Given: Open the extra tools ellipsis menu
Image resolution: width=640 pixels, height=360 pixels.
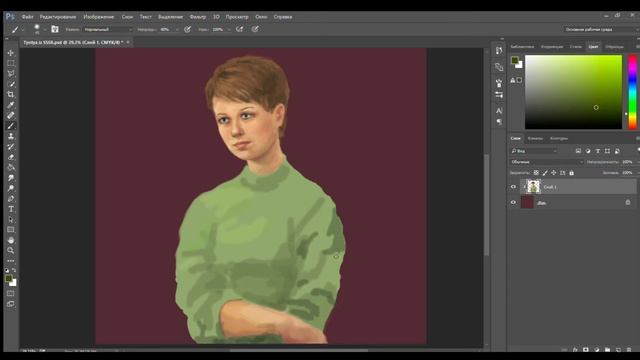Looking at the screenshot, I should click(11, 261).
